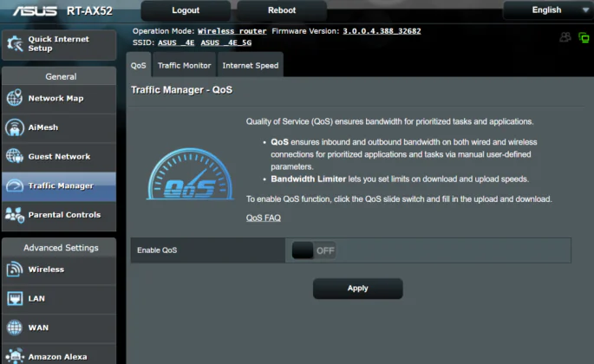Click the Quick Internet Setup label
This screenshot has height=364, width=594.
(x=59, y=43)
